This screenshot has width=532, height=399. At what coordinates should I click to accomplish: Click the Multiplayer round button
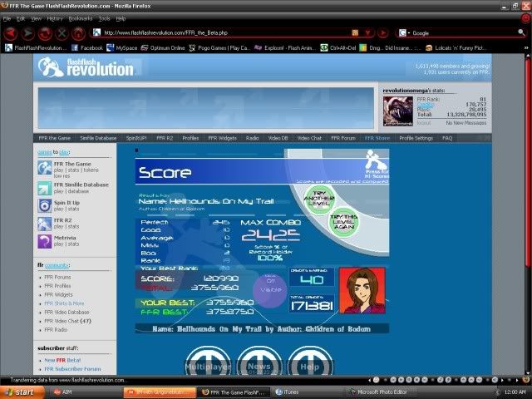(207, 366)
